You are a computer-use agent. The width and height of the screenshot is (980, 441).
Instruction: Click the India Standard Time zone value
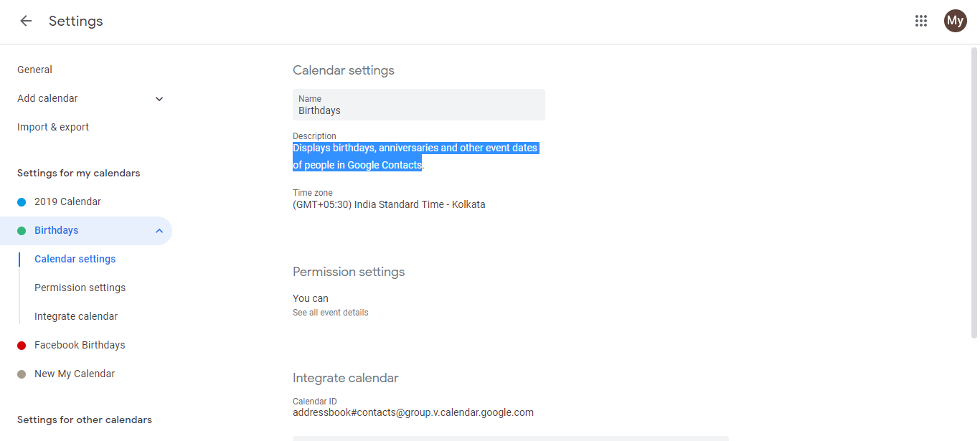point(389,204)
